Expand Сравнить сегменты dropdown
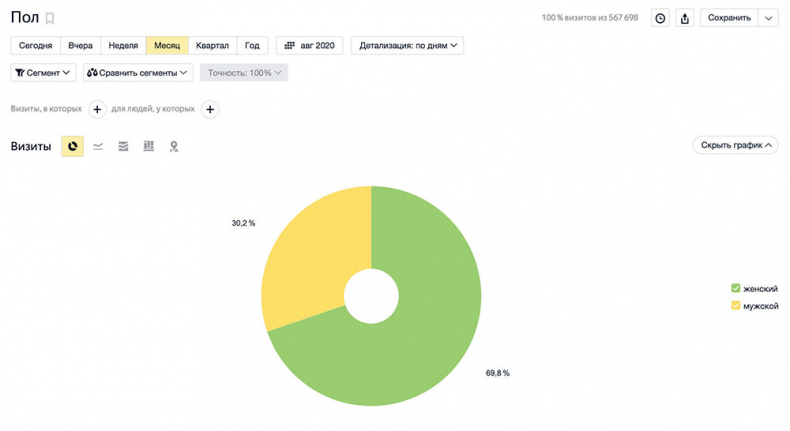This screenshot has height=431, width=790. (x=138, y=73)
